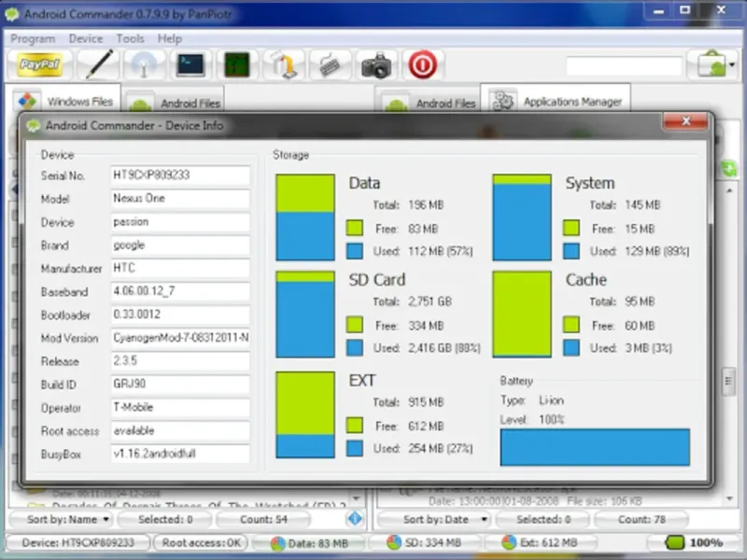Viewport: 747px width, 560px height.
Task: Click the Bootloader field 0.33.0012
Action: (x=180, y=315)
